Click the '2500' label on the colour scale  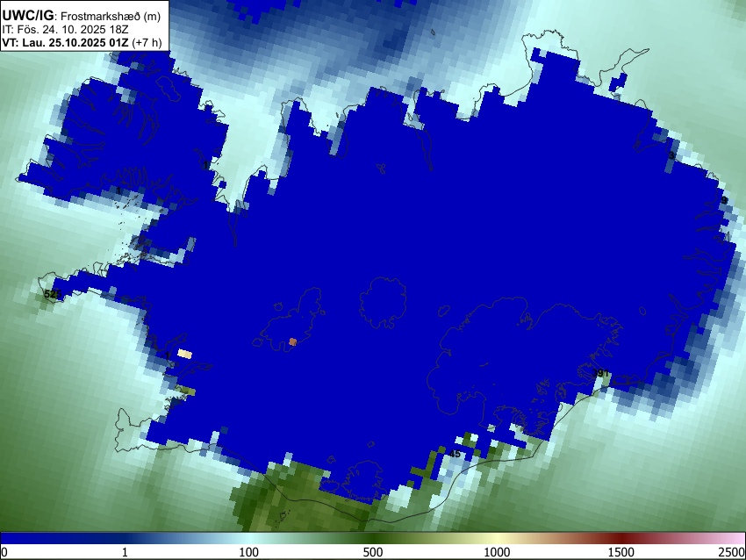coord(732,552)
